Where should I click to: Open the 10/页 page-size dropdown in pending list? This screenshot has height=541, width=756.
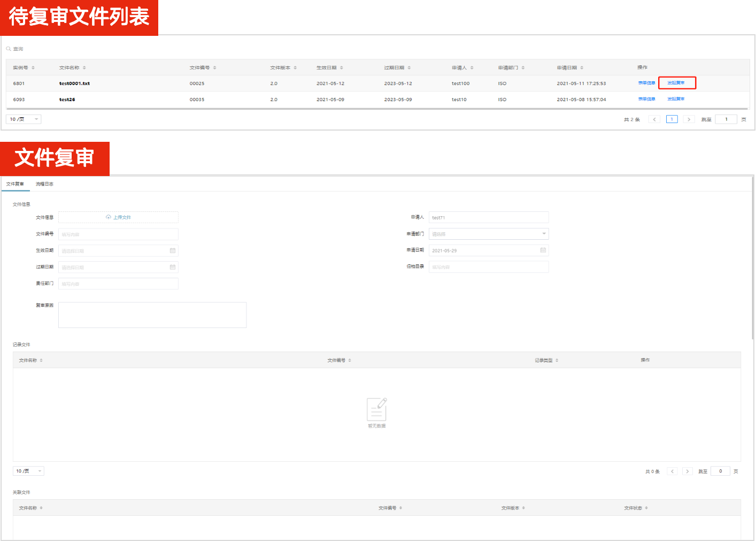(x=24, y=119)
